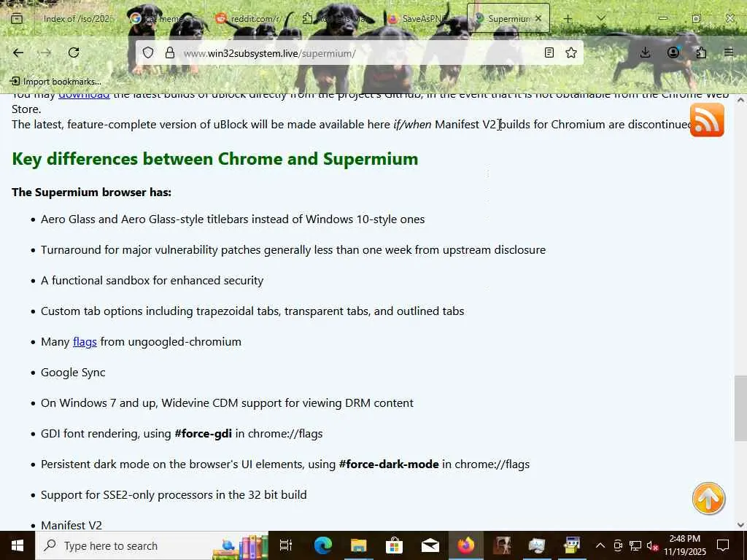Open the flags link from ungoogled-chromium
Image resolution: width=747 pixels, height=560 pixels.
[85, 341]
